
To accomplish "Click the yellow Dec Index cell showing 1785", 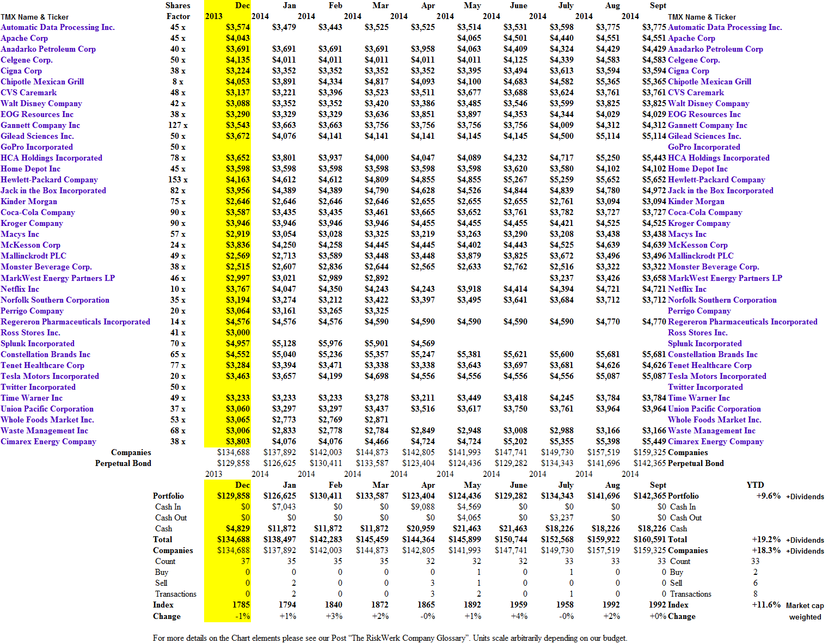I will [241, 605].
